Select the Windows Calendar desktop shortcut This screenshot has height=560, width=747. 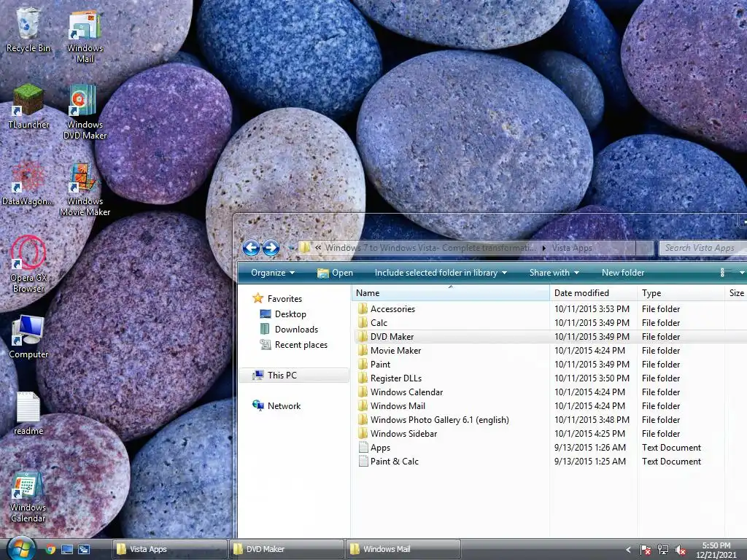point(28,497)
